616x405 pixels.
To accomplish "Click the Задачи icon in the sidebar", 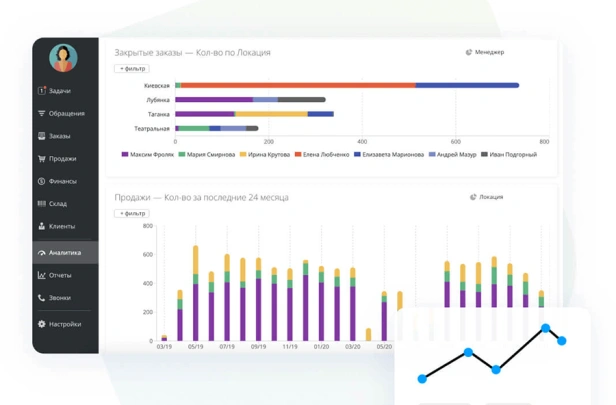I will (x=41, y=91).
